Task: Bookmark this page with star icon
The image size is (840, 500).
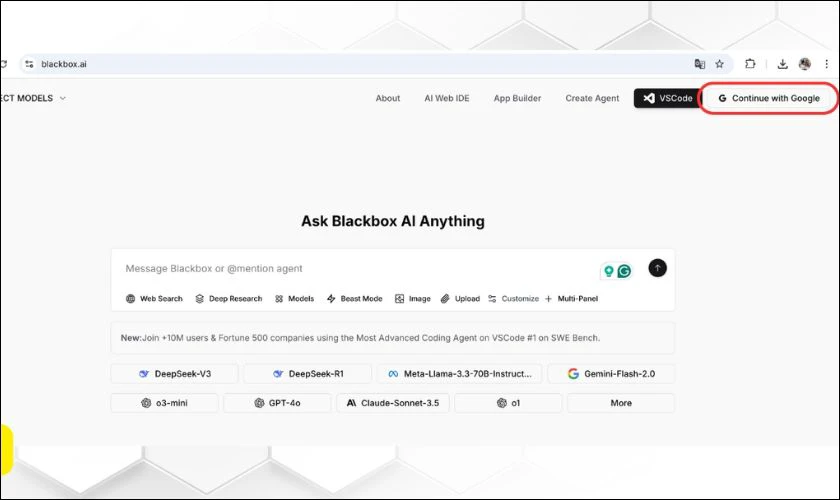Action: 719,64
